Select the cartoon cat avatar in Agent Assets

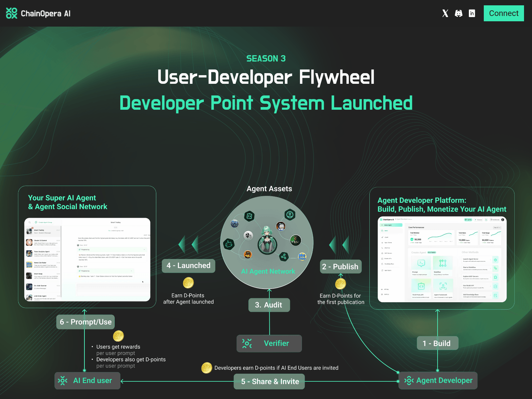(281, 226)
